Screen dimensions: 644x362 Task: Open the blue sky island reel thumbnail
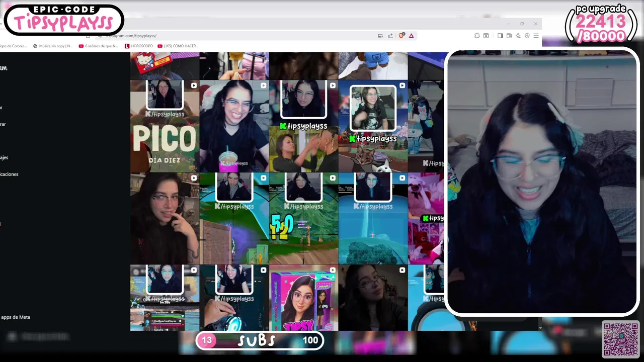click(373, 218)
